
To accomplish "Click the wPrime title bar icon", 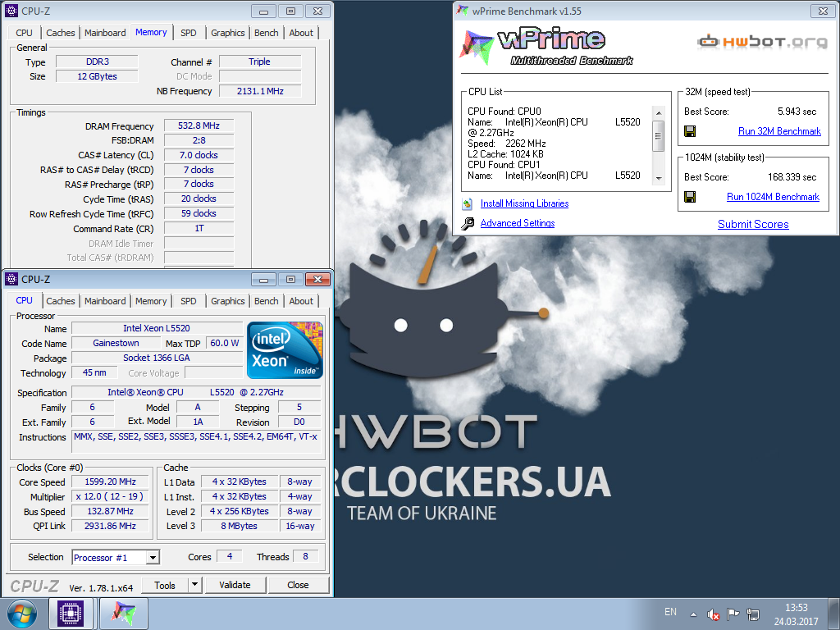I will (462, 10).
